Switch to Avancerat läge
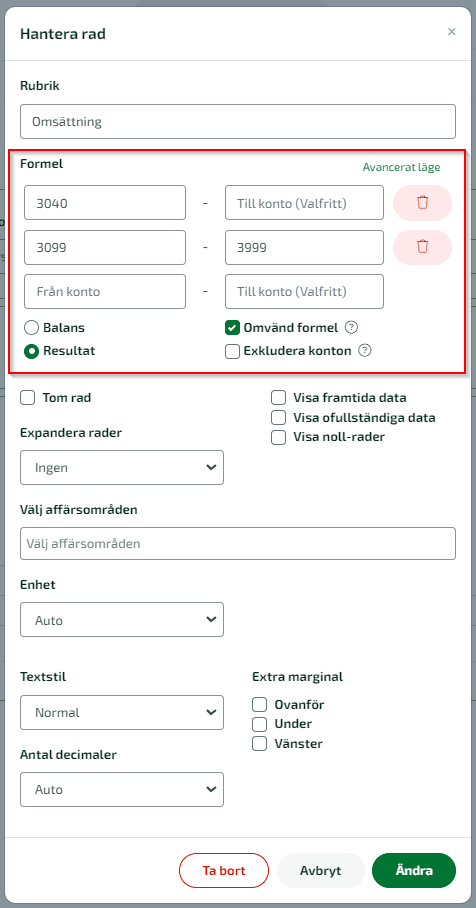 coord(401,167)
